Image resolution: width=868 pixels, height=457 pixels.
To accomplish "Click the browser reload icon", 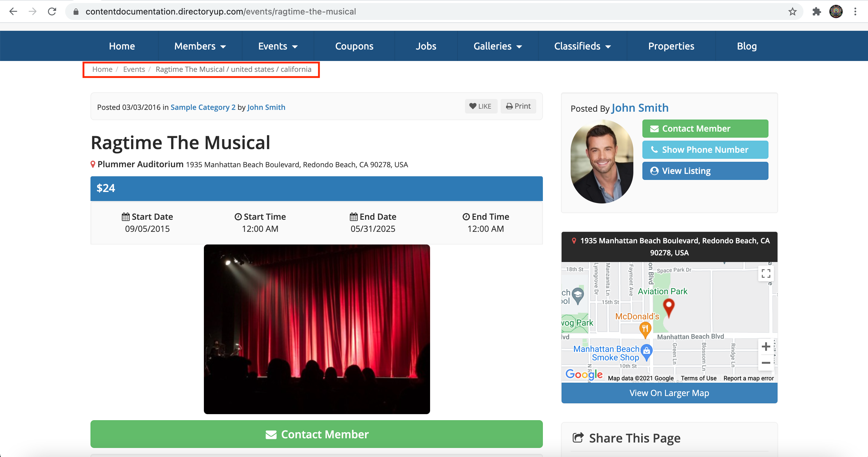I will coord(52,11).
